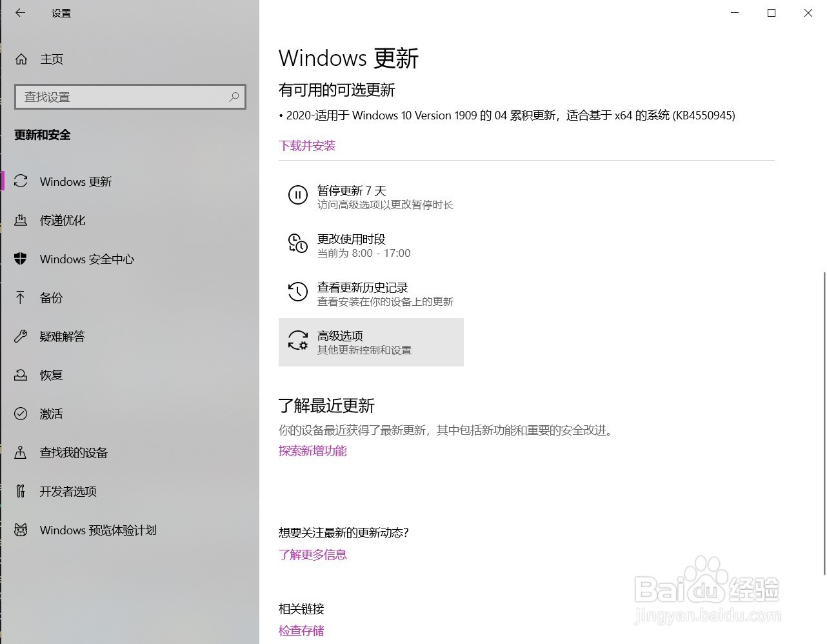The width and height of the screenshot is (827, 644).
Task: Click the 想要关注最新的更新动态? text
Action: coord(344,533)
